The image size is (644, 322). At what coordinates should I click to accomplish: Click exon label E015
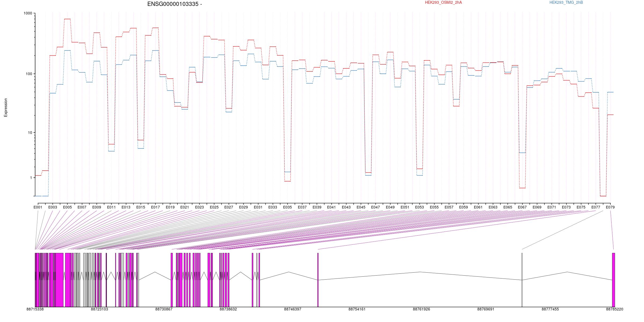pyautogui.click(x=141, y=207)
